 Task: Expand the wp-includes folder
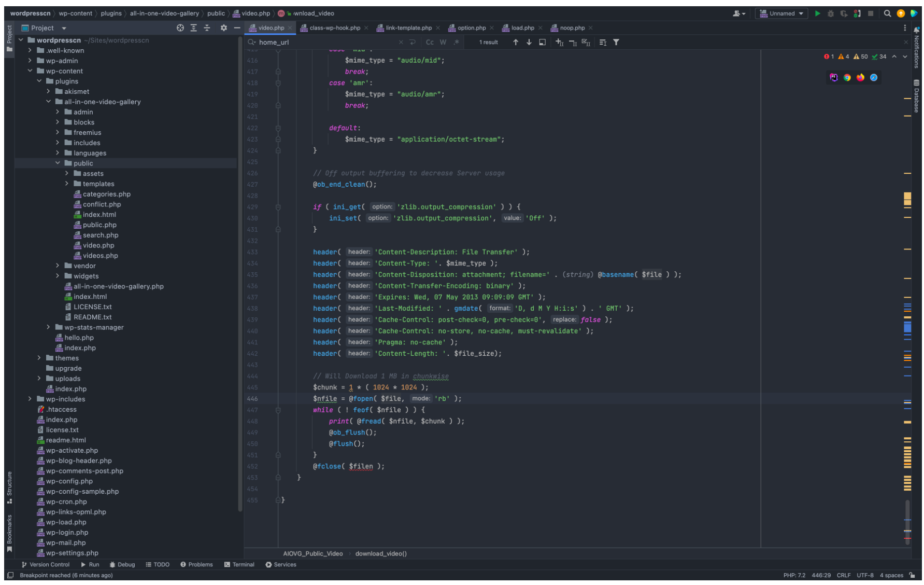(30, 399)
